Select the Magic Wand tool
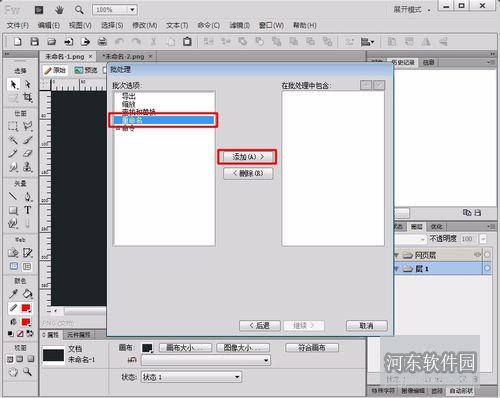This screenshot has height=398, width=500. coord(13,140)
